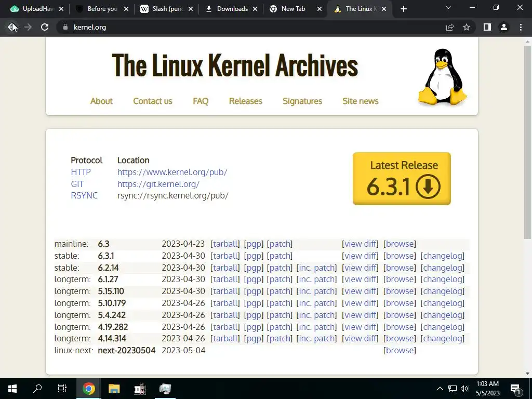Open the volume control tray icon

pyautogui.click(x=464, y=389)
